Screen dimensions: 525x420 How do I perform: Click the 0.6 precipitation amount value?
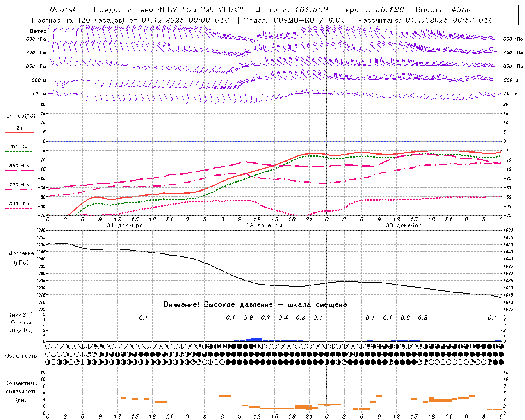405,317
